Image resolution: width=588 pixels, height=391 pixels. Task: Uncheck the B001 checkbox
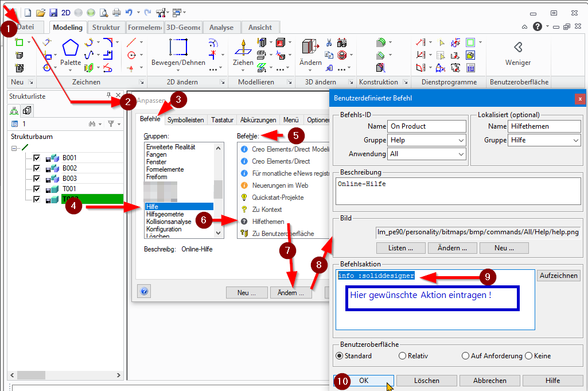point(36,157)
